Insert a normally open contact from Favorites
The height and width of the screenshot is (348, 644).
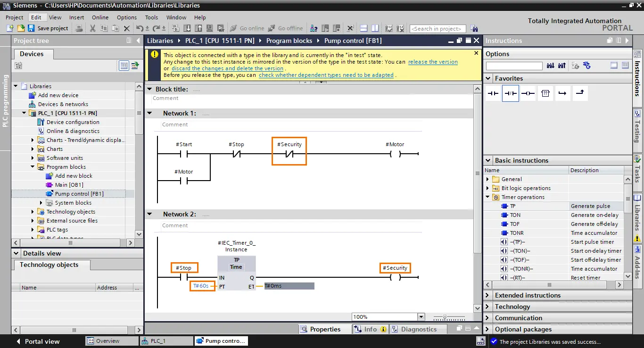point(493,93)
